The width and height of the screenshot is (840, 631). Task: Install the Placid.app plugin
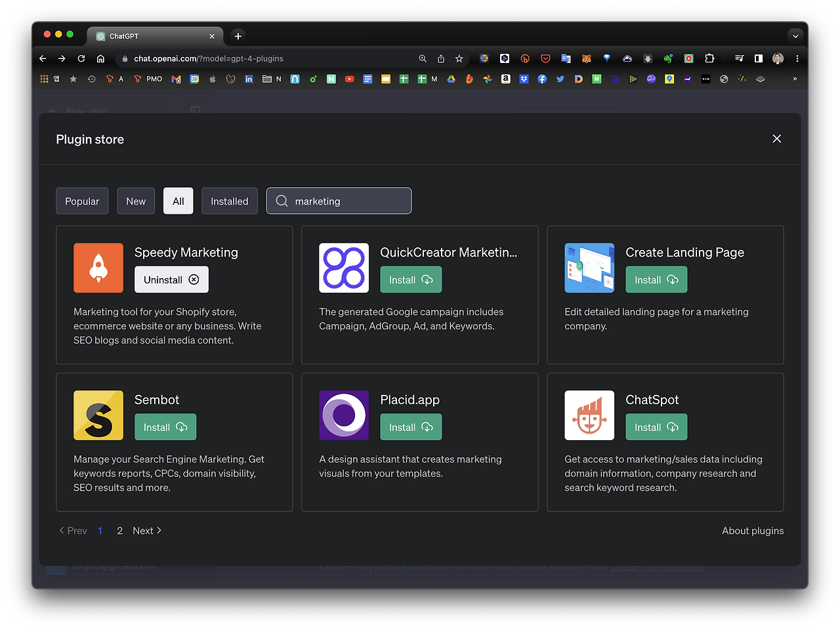point(411,427)
